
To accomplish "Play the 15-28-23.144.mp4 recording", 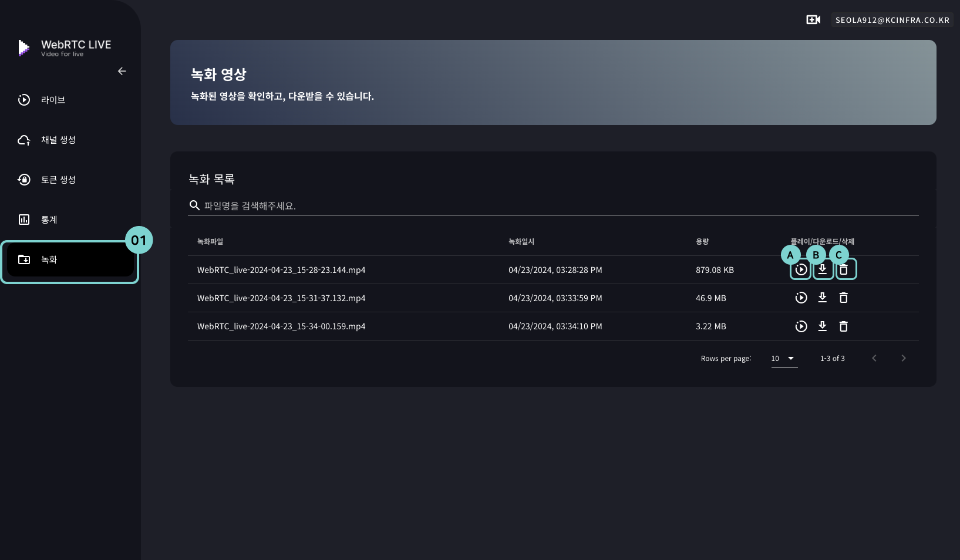I will point(801,270).
